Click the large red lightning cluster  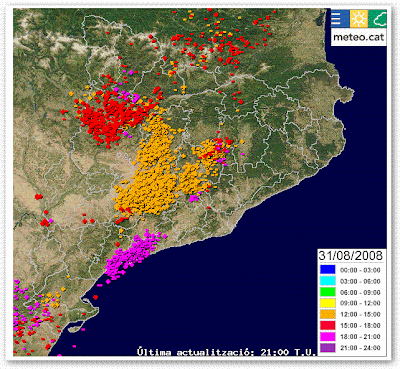[x=112, y=117]
